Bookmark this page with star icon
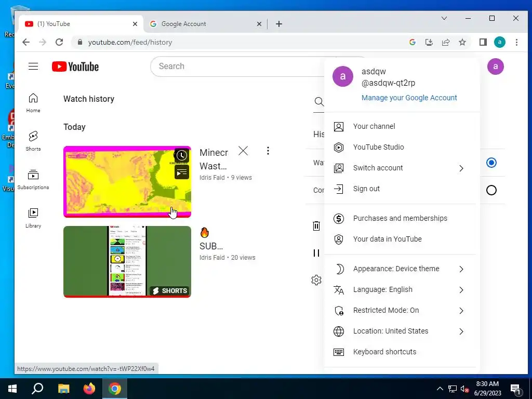This screenshot has height=399, width=532. coord(462,42)
